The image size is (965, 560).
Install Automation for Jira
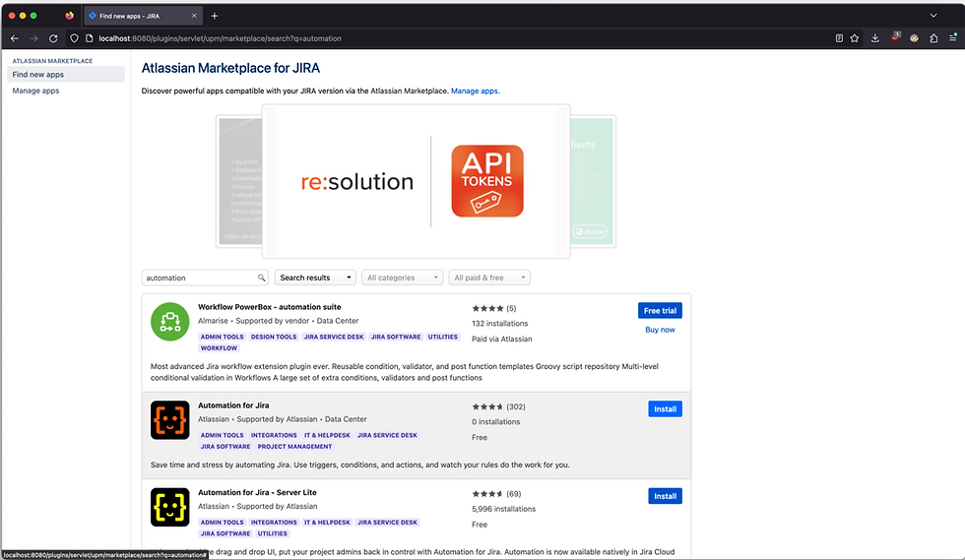tap(665, 409)
